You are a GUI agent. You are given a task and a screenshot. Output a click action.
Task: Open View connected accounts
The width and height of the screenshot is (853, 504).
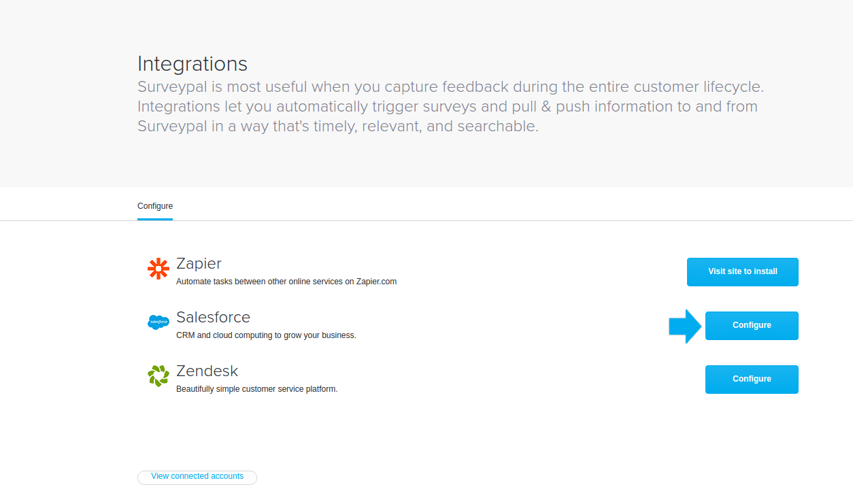(197, 477)
